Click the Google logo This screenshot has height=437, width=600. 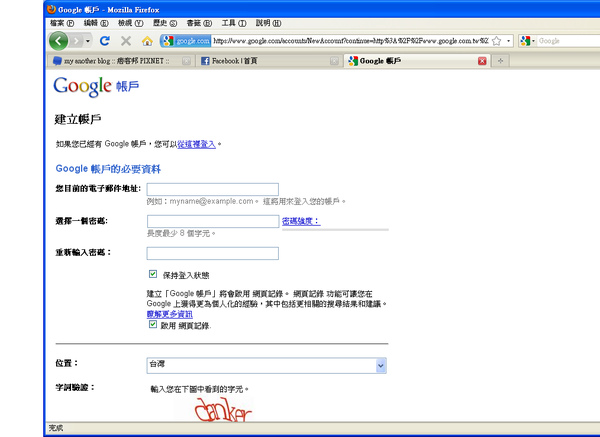pyautogui.click(x=82, y=86)
